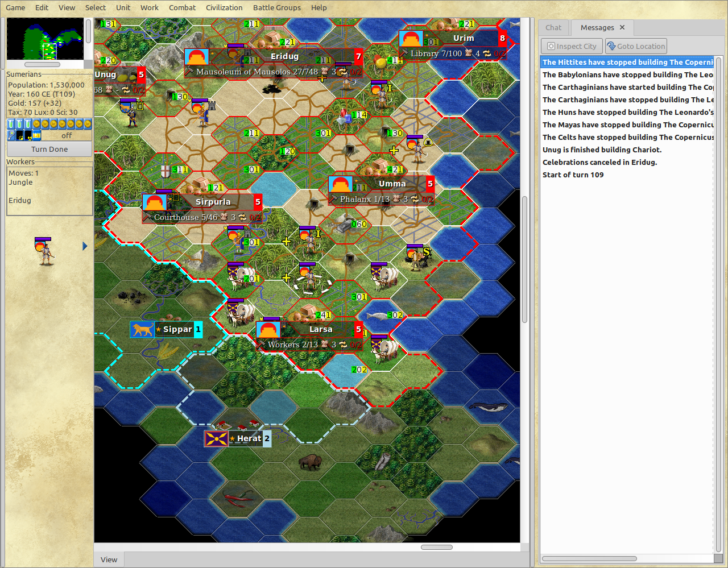Close the Messages tab with its X
This screenshot has height=568, width=728.
coord(622,27)
